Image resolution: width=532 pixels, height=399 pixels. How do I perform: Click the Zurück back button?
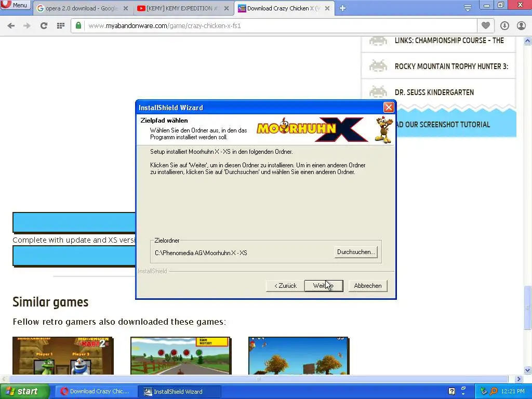(x=285, y=286)
